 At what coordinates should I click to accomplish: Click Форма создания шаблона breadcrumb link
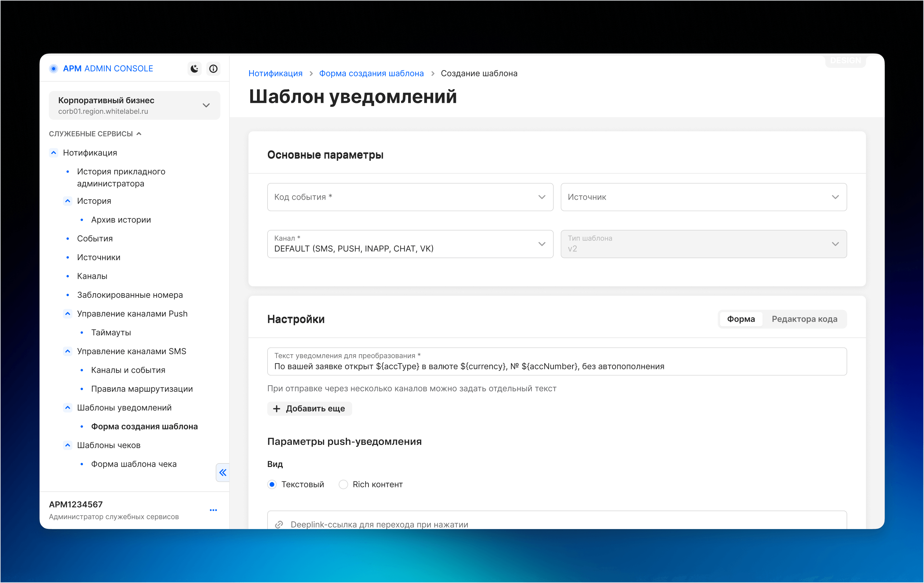(x=371, y=73)
